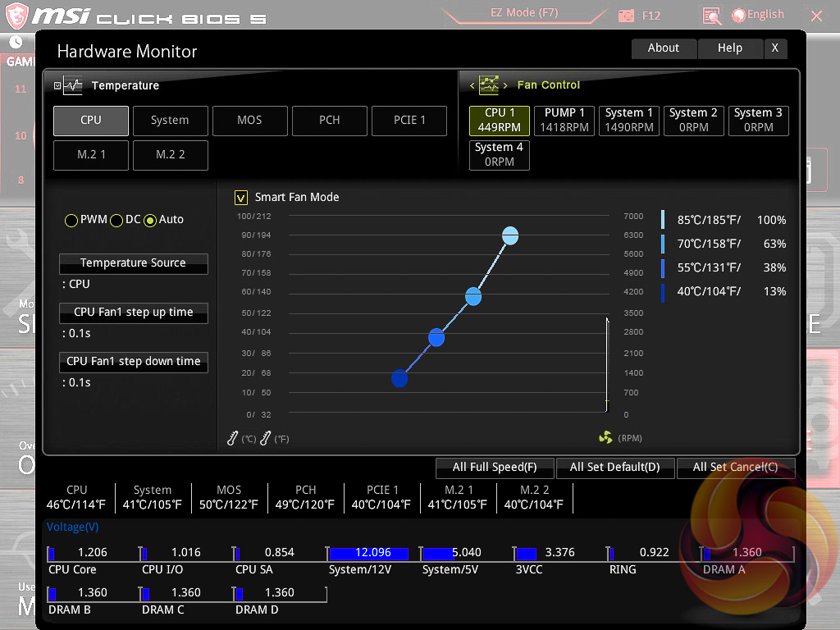
Task: Click the 40°C fan curve point
Action: click(399, 379)
